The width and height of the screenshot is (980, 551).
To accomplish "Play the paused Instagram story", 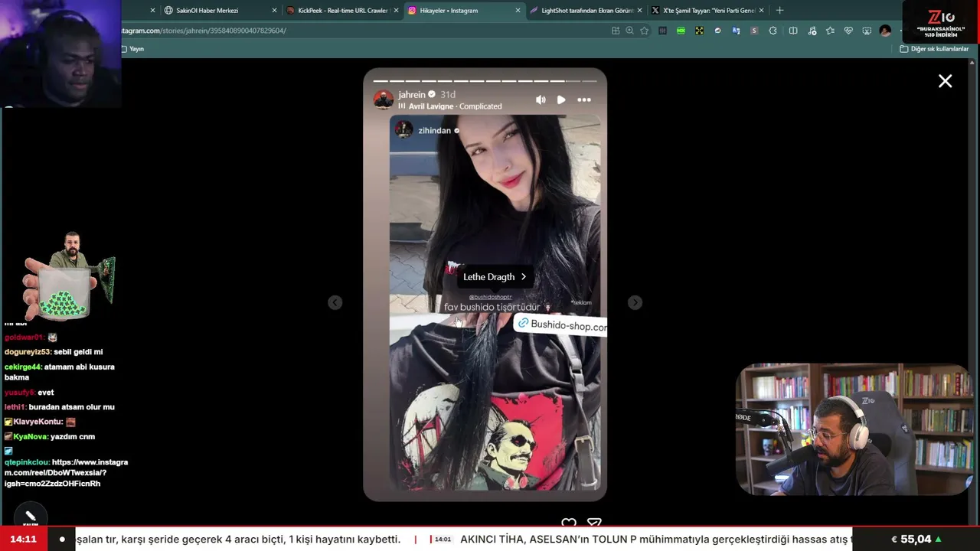I will click(x=561, y=99).
